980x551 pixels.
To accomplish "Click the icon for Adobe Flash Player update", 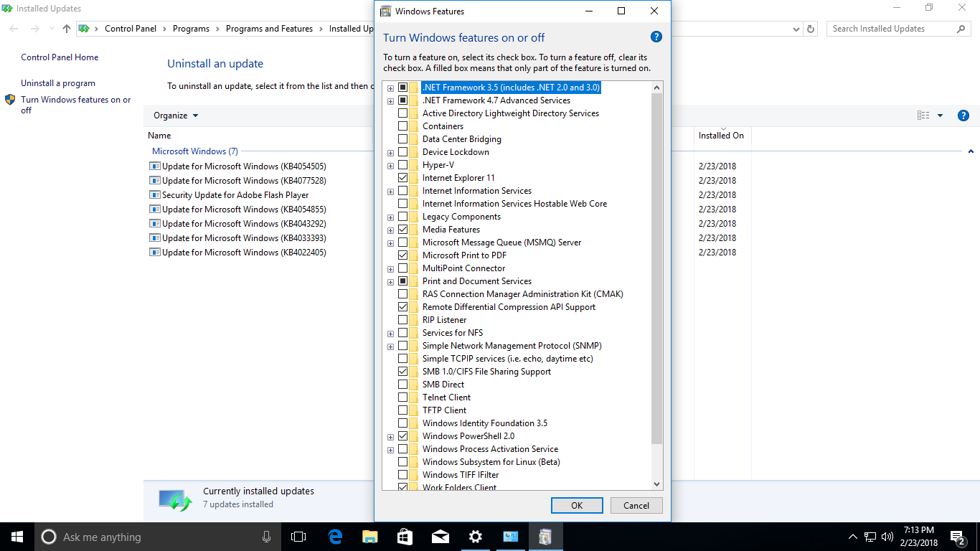I will [x=155, y=194].
